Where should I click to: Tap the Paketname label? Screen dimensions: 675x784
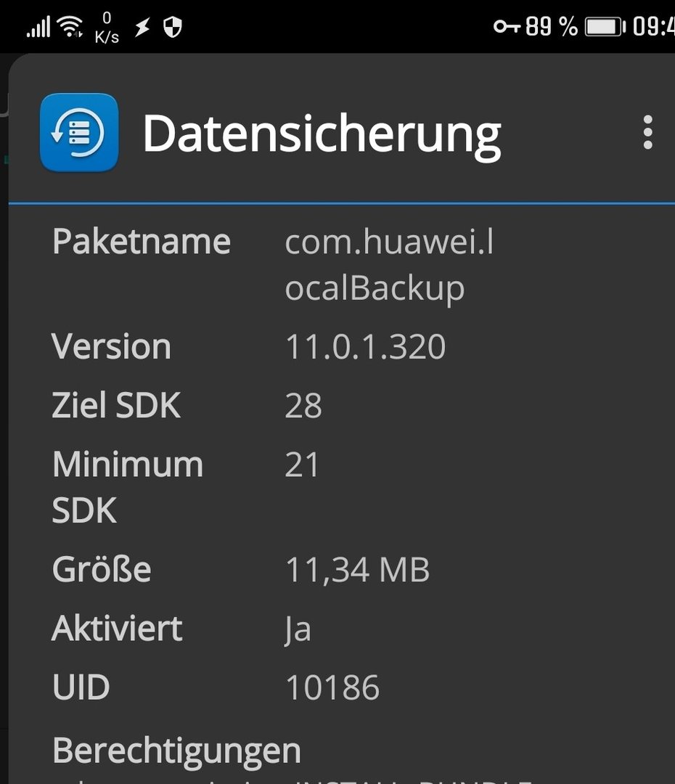coord(142,242)
